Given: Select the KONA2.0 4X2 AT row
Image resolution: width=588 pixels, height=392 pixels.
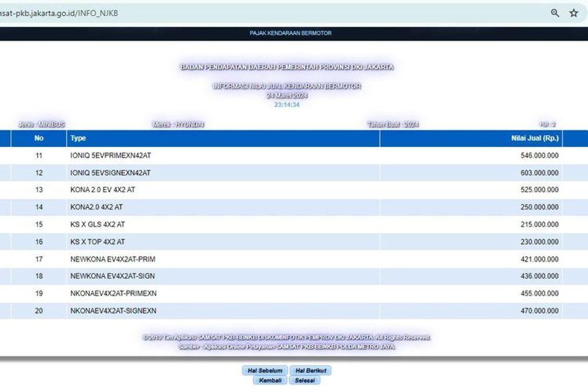Looking at the screenshot, I should point(96,207).
